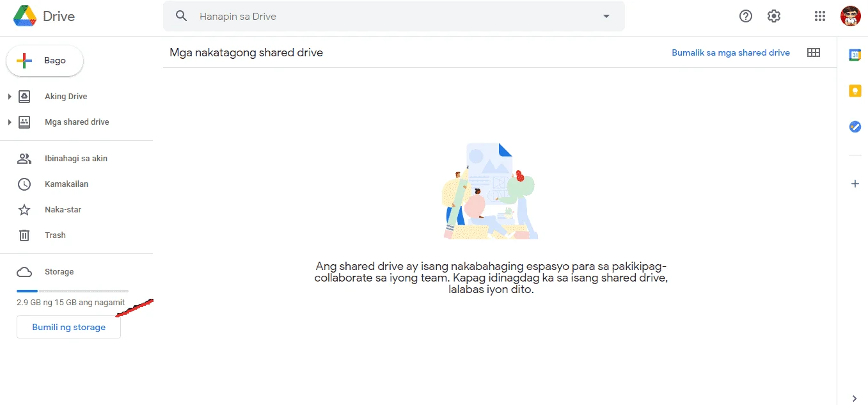Image resolution: width=868 pixels, height=405 pixels.
Task: Click the shared drive illustration
Action: [490, 191]
